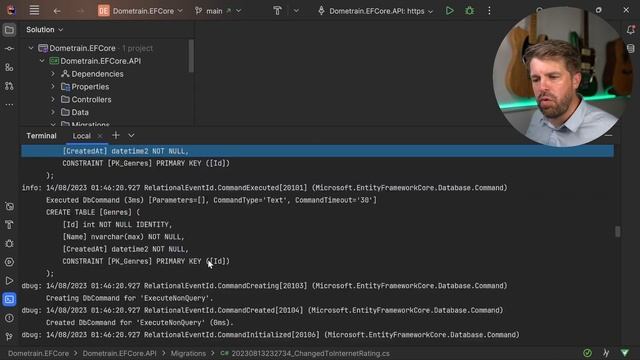The height and width of the screenshot is (360, 640).
Task: Click the Rider application logo icon
Action: (x=11, y=11)
